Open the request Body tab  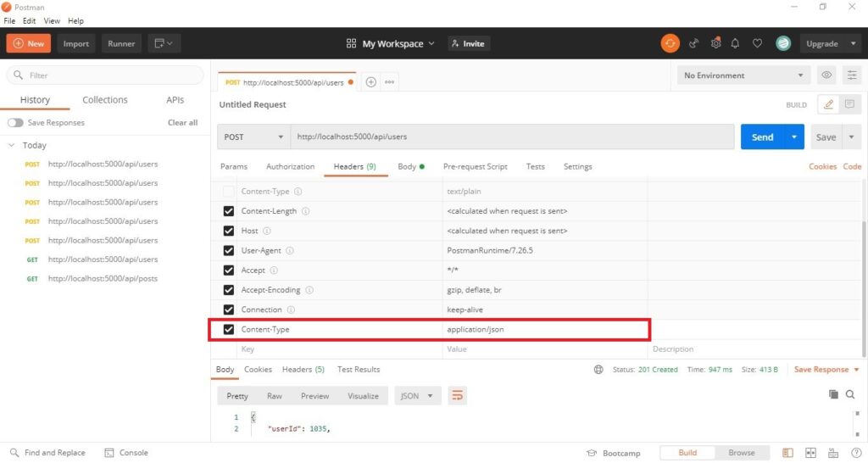point(411,166)
